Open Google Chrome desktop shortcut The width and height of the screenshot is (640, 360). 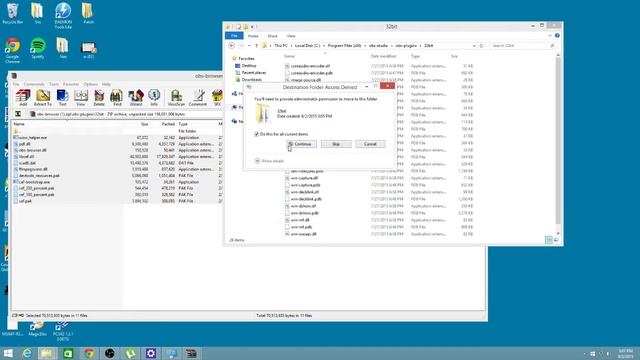pyautogui.click(x=13, y=51)
